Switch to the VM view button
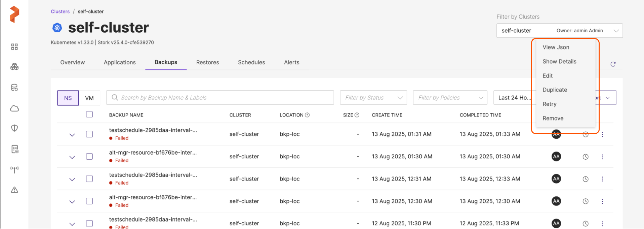Screen dimensions: 644x229 89,98
